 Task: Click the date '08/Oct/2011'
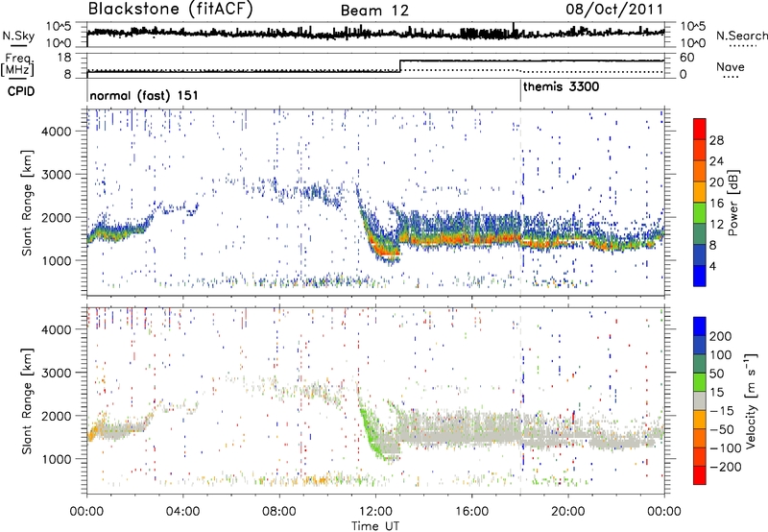click(x=614, y=10)
